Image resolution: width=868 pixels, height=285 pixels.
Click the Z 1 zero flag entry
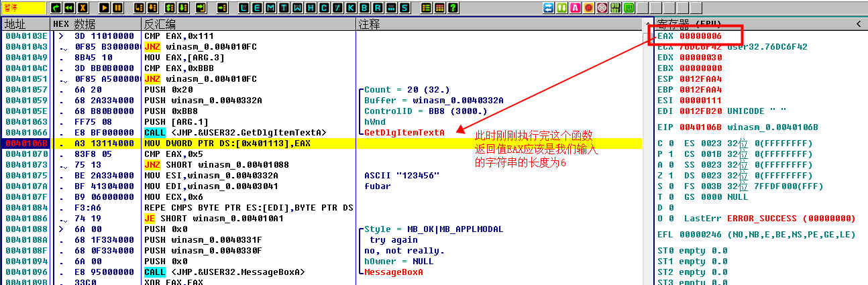coord(665,176)
